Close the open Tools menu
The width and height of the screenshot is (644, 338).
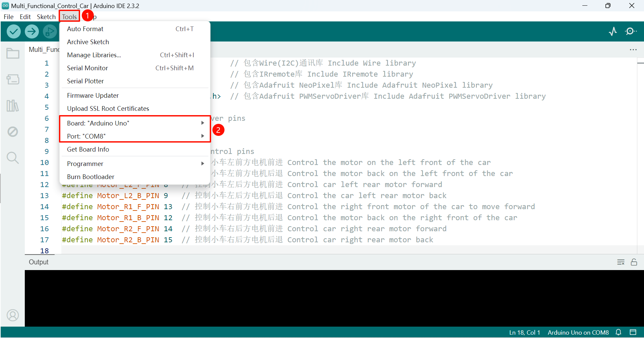click(69, 17)
